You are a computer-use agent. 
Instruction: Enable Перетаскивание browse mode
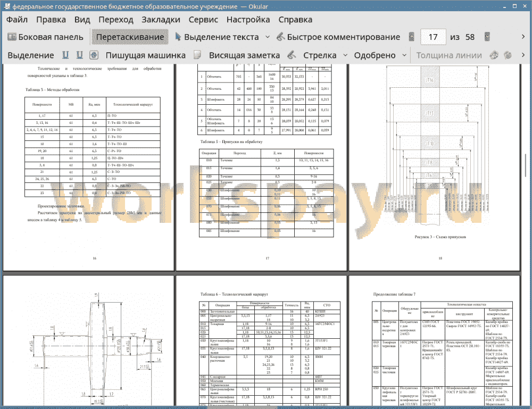click(130, 37)
